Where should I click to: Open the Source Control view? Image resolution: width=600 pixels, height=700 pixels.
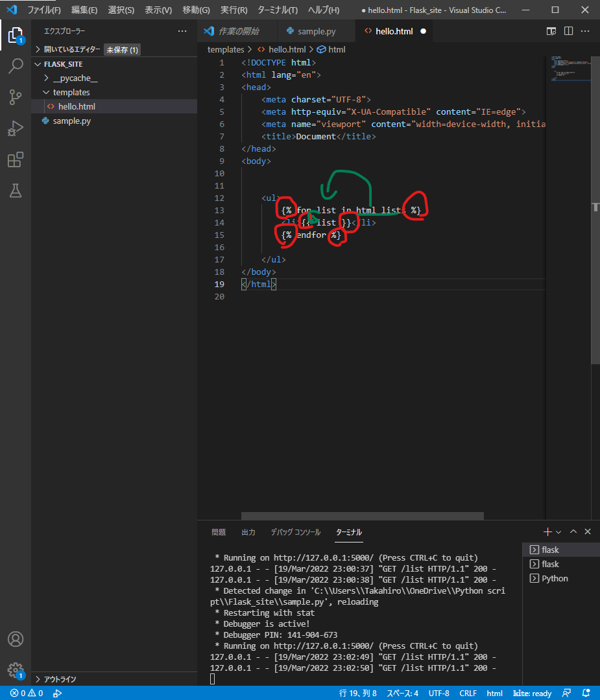[x=16, y=97]
